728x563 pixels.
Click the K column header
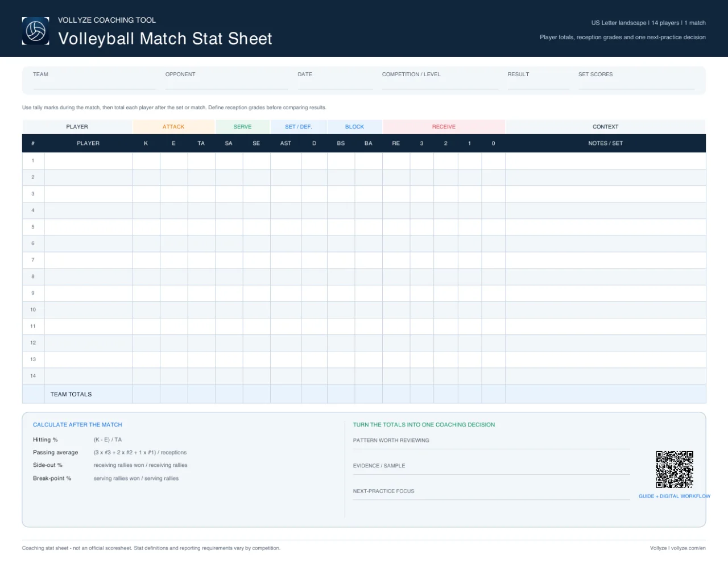pos(146,143)
